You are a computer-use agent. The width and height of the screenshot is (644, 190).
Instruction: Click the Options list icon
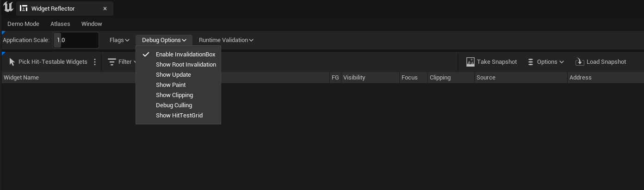(x=531, y=62)
